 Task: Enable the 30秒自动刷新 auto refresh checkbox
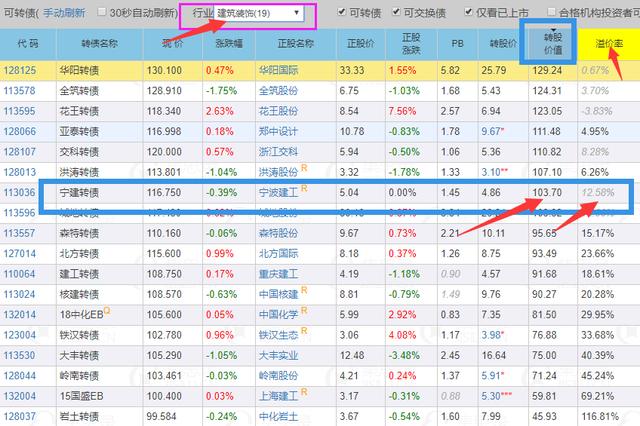pyautogui.click(x=102, y=12)
